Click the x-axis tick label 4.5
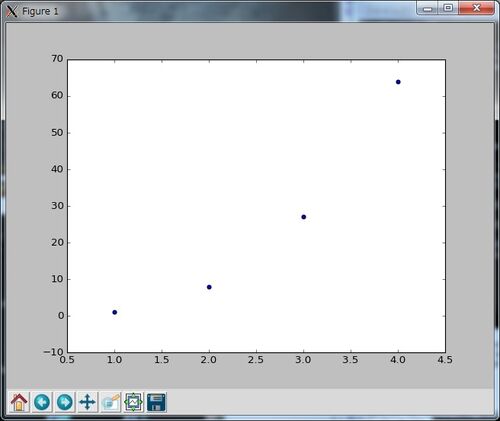This screenshot has height=421, width=500. (x=445, y=360)
